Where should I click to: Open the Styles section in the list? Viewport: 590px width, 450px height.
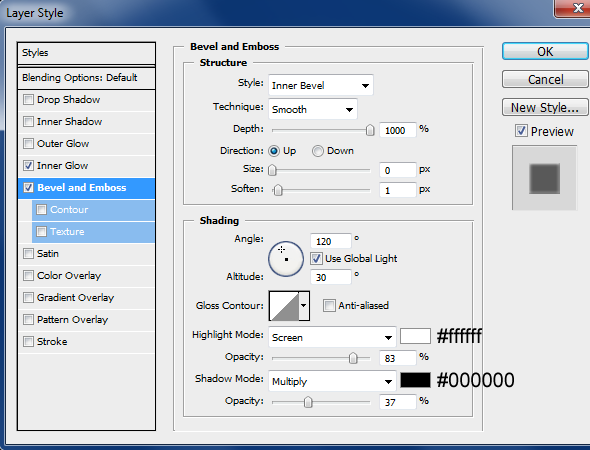click(86, 53)
